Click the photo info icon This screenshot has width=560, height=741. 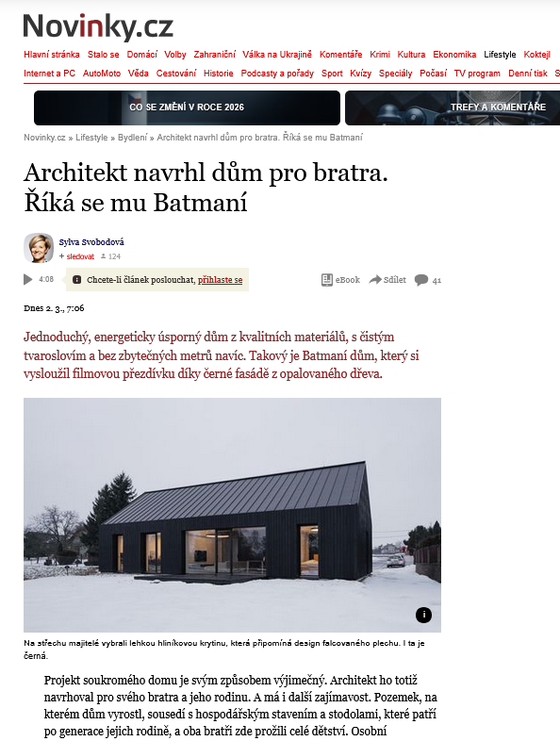[x=423, y=615]
